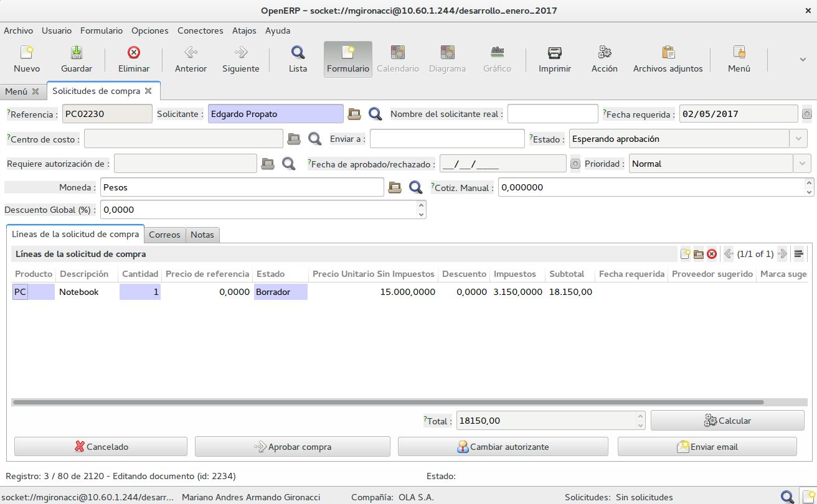Open calendar picker for Fecha de aprobado/rechazado
The image size is (817, 504).
pos(575,164)
